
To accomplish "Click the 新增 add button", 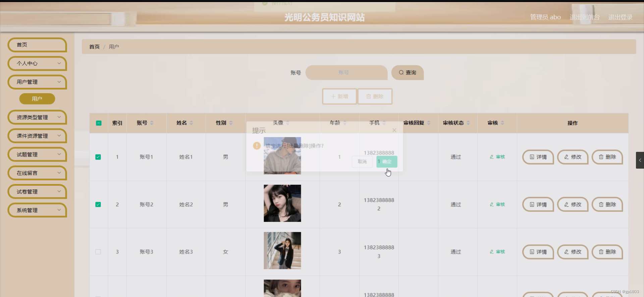I will tap(339, 97).
